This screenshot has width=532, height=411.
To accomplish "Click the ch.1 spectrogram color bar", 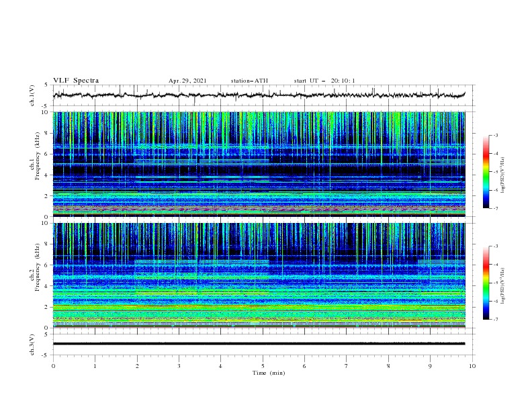I will (x=486, y=172).
